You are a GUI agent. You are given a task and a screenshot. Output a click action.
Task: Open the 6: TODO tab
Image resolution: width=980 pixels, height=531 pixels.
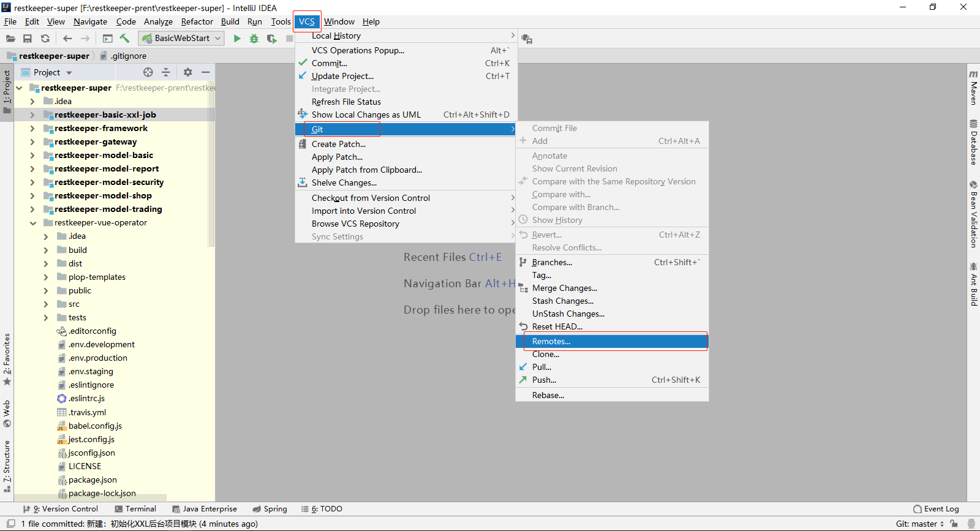click(x=322, y=509)
